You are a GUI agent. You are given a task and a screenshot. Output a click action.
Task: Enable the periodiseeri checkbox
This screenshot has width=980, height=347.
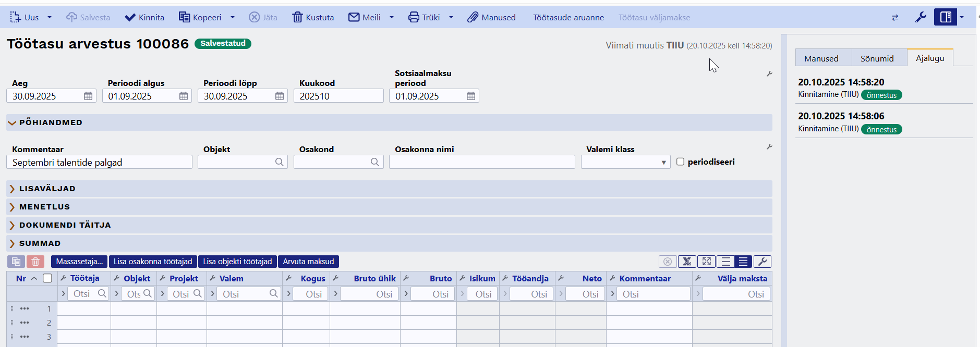point(680,162)
